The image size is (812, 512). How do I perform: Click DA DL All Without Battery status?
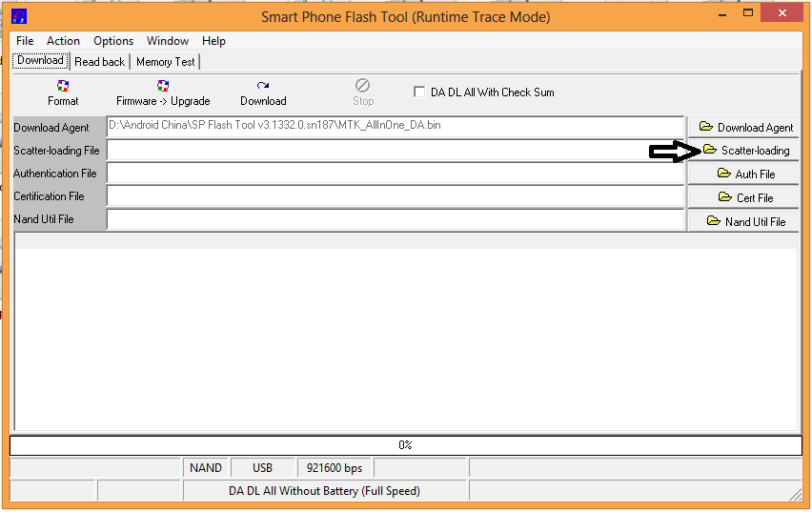coord(325,491)
